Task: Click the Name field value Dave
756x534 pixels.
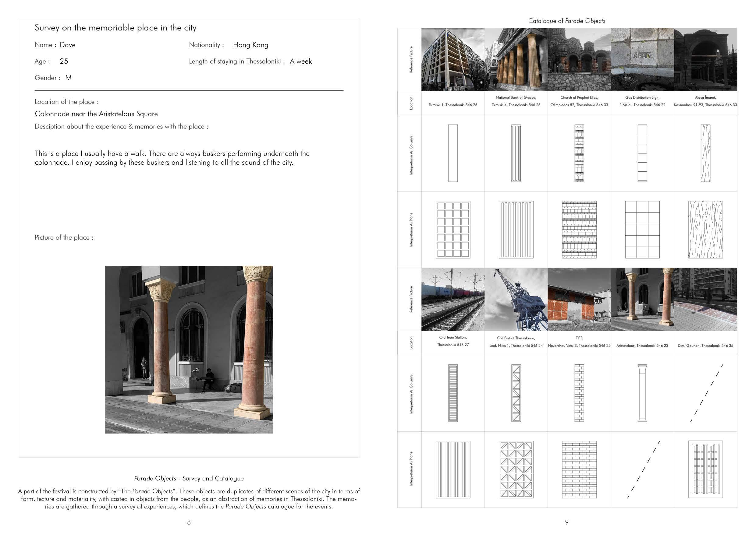Action: [x=68, y=45]
